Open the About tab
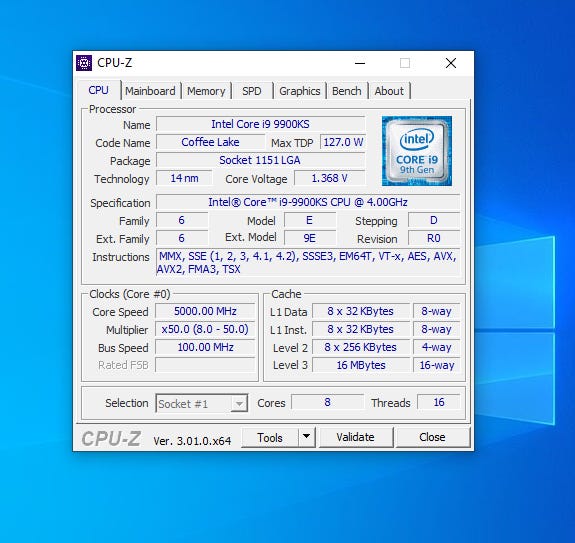Image resolution: width=575 pixels, height=543 pixels. point(389,91)
